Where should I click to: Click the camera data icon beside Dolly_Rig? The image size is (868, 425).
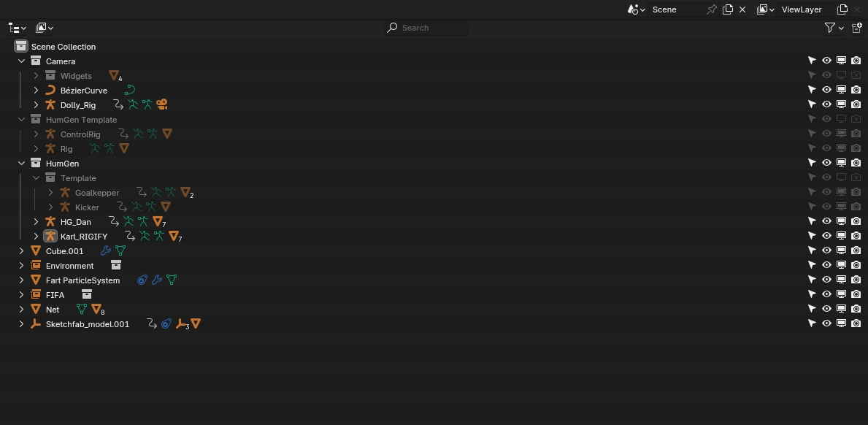[x=161, y=104]
